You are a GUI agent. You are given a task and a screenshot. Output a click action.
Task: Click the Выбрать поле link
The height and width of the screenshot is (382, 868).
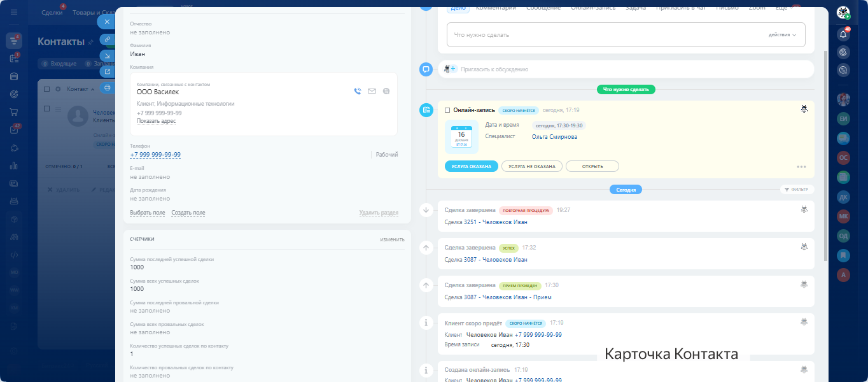pyautogui.click(x=148, y=213)
